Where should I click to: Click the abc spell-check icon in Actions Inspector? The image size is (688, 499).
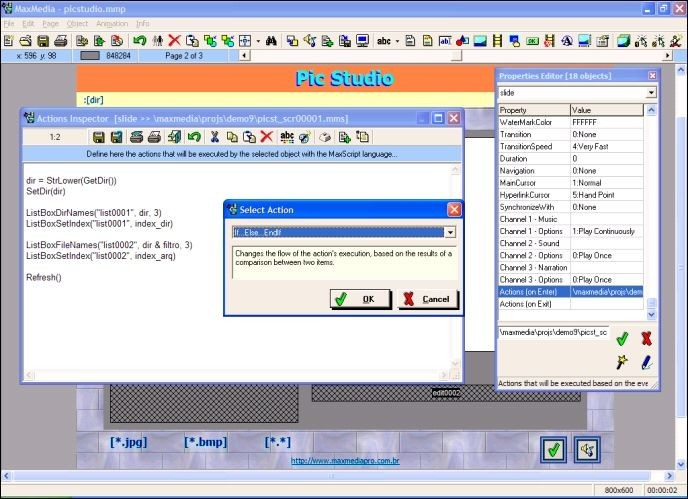coord(287,137)
